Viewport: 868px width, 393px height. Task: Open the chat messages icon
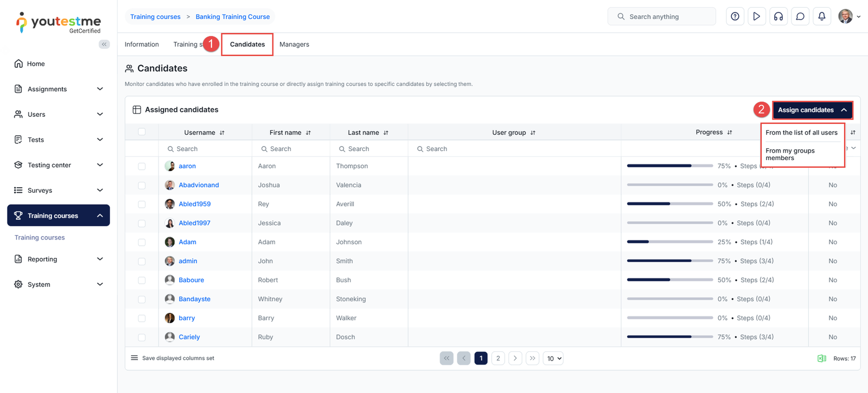[x=800, y=17]
